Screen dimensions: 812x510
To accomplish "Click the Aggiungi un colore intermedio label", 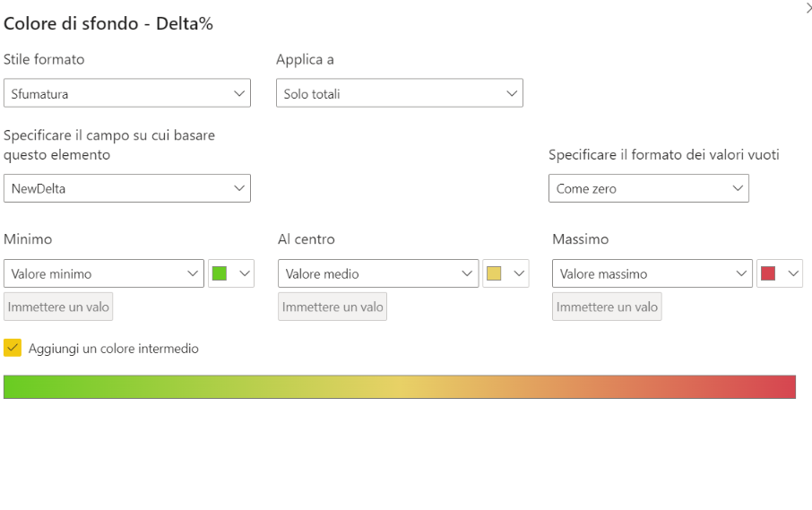I will coord(114,349).
